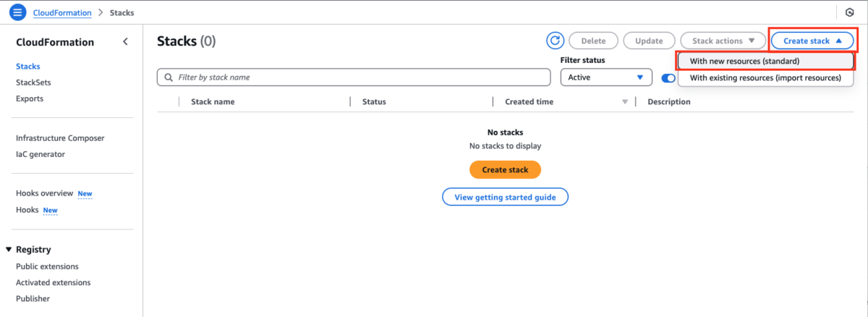Open the hamburger navigation menu icon
Screen dimensions: 868x317
click(18, 13)
